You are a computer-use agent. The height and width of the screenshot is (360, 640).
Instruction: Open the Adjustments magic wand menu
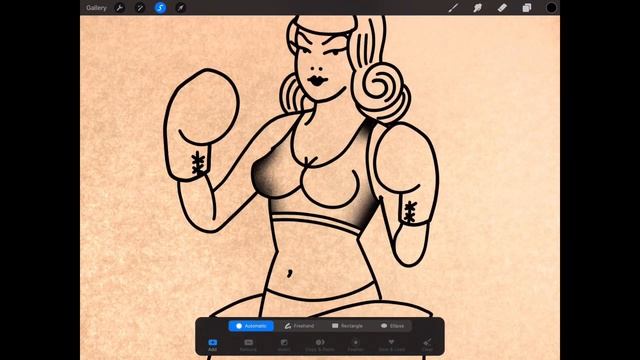[x=140, y=8]
